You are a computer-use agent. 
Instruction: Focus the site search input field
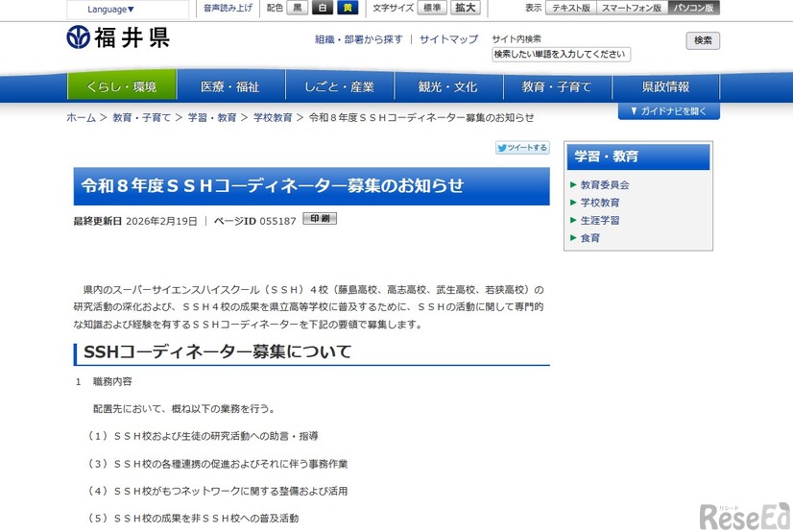pyautogui.click(x=561, y=54)
